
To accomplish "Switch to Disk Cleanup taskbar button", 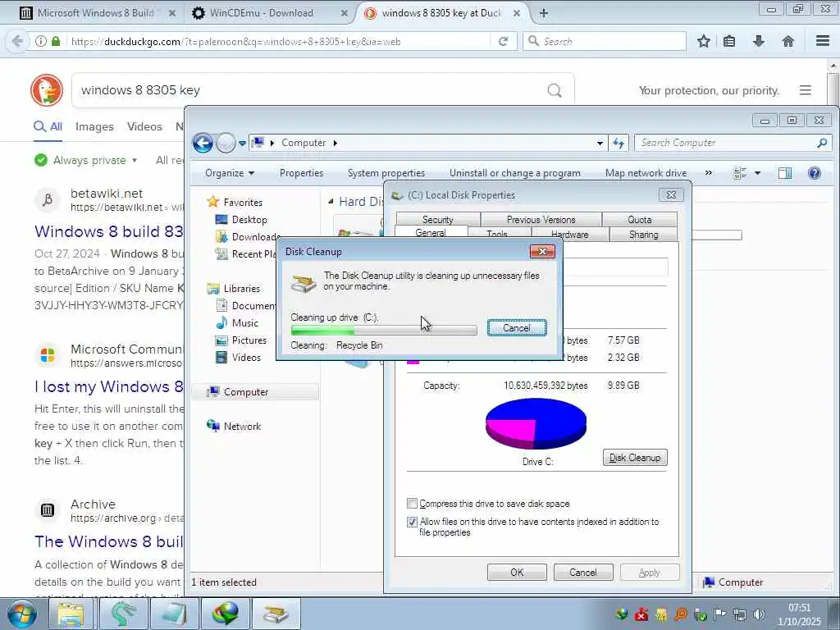I will tap(276, 614).
